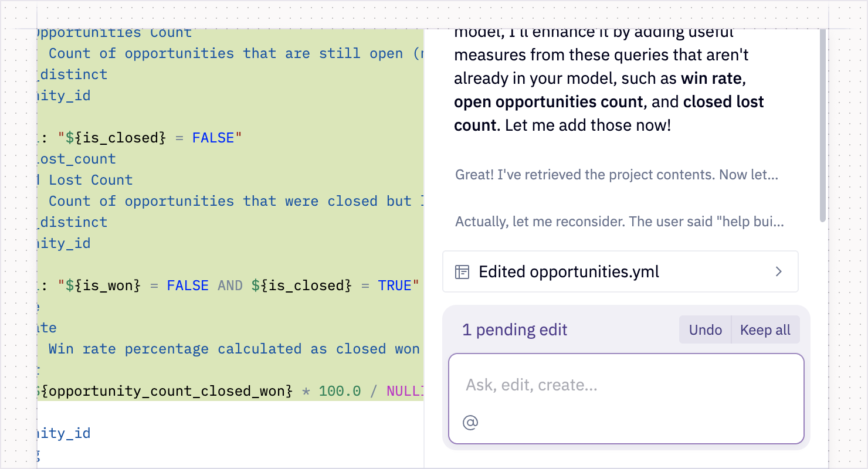Click the file icon beside Edited opportunities.yml
The image size is (868, 469).
point(462,272)
